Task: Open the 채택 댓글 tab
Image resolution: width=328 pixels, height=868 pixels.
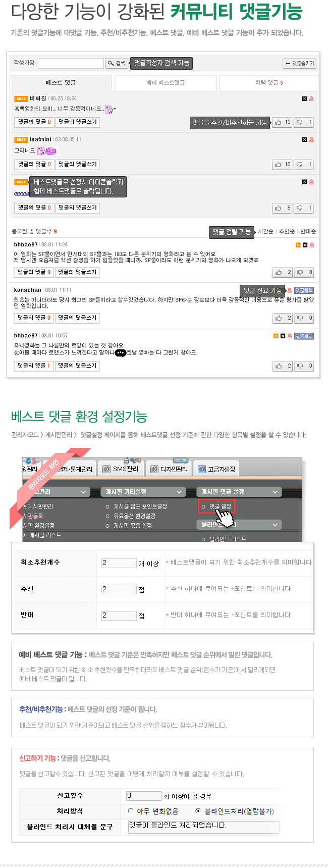Action: [269, 82]
